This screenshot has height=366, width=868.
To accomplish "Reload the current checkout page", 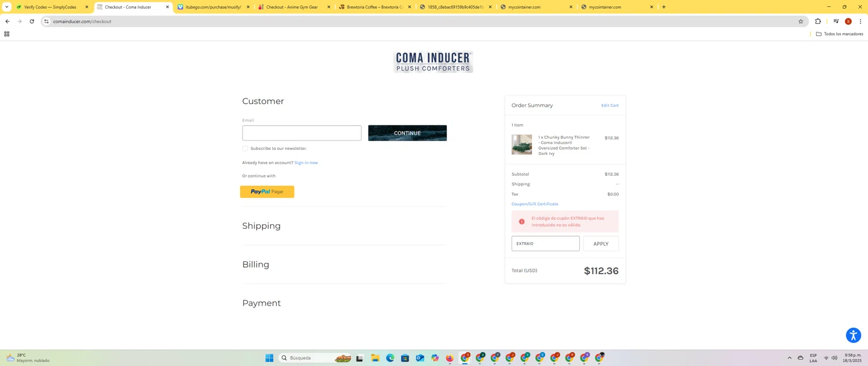I will tap(32, 21).
